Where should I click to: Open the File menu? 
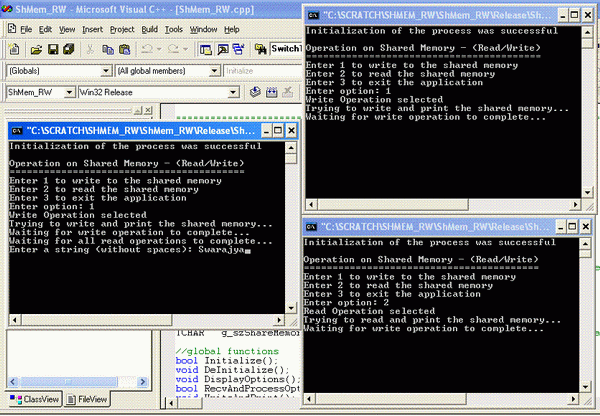[x=26, y=29]
